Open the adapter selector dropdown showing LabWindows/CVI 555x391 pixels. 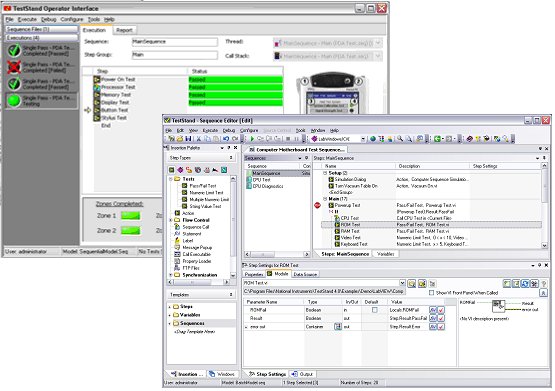pos(363,139)
